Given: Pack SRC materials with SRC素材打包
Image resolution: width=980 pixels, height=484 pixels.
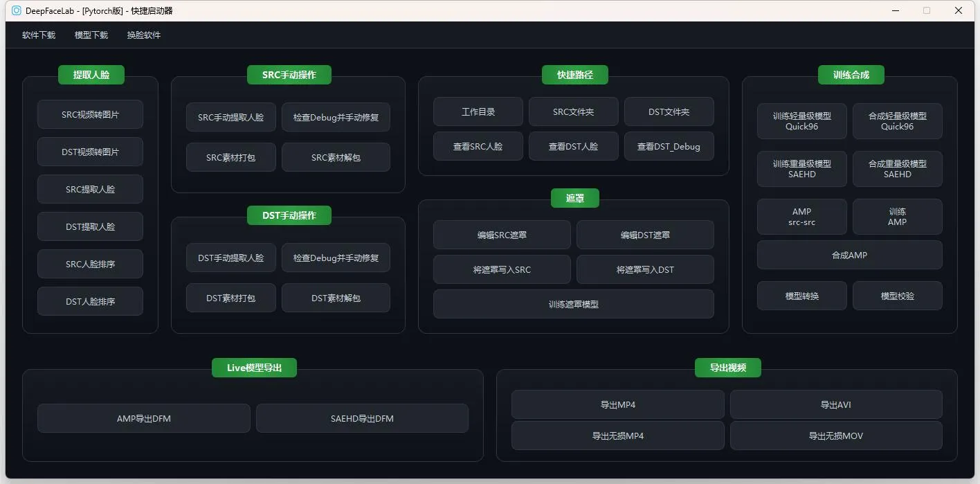Looking at the screenshot, I should pyautogui.click(x=230, y=157).
